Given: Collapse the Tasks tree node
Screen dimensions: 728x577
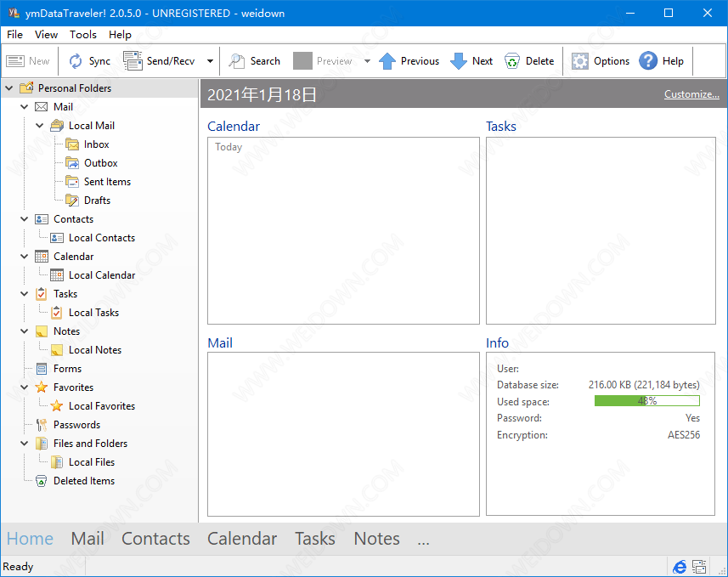Looking at the screenshot, I should pyautogui.click(x=25, y=294).
